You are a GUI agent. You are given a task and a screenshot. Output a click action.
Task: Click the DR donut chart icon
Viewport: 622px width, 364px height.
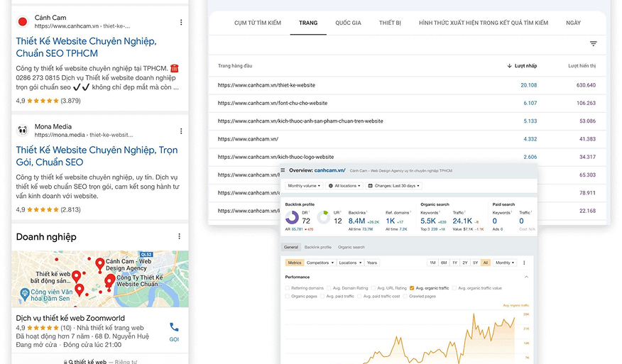[292, 217]
